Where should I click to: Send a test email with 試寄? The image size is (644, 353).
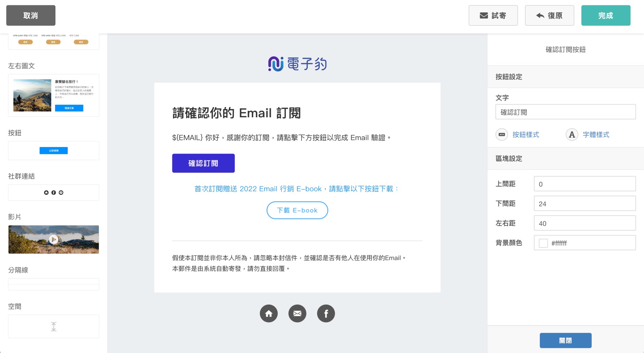493,15
